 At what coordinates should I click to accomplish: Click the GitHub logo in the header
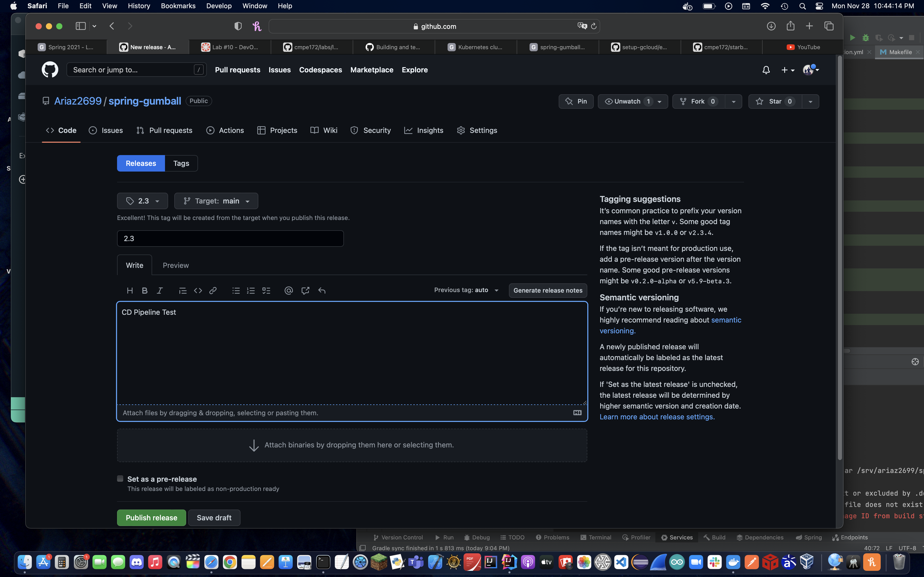(50, 70)
